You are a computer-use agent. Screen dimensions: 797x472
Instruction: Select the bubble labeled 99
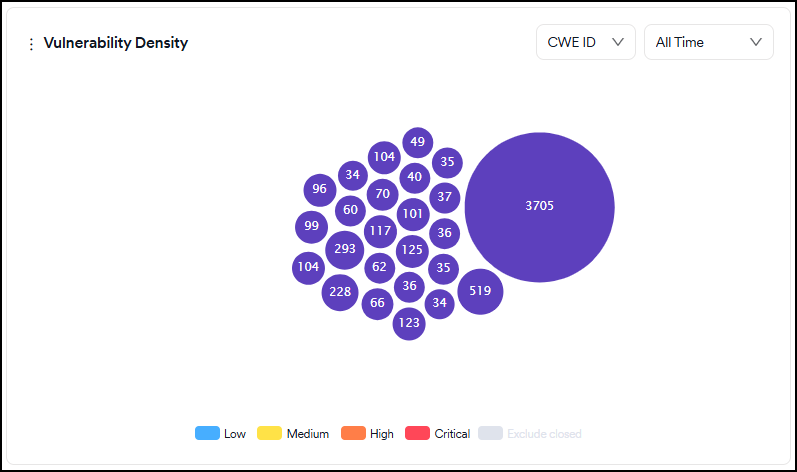[312, 226]
